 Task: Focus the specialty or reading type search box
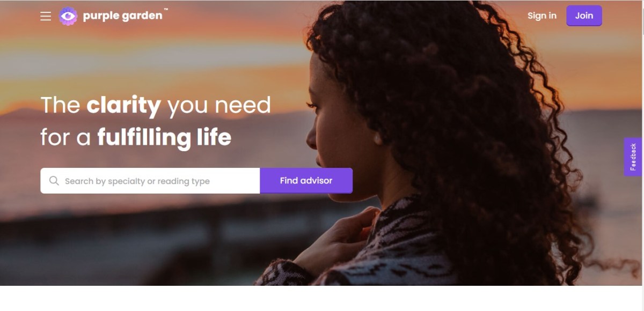(x=150, y=181)
